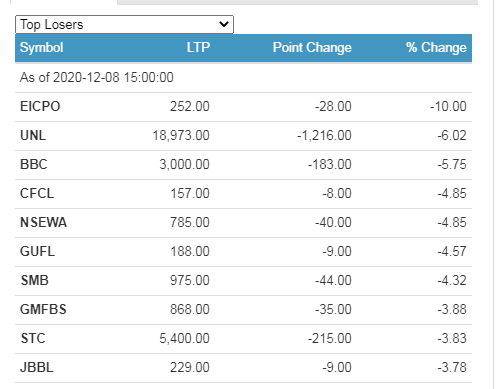497x389 pixels.
Task: Select the EICPO symbol
Action: (40, 107)
